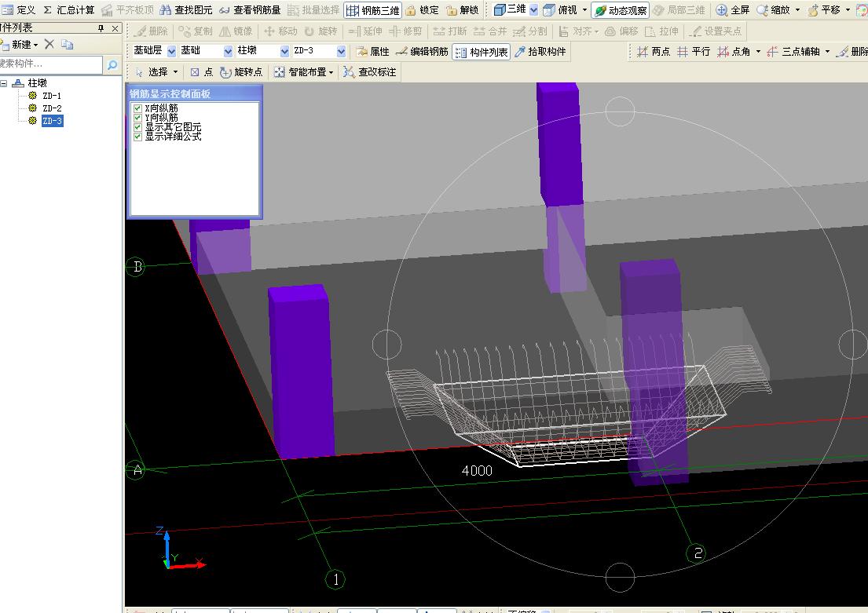Click 合并 merge tool
Image resolution: width=868 pixels, height=613 pixels.
(x=490, y=31)
